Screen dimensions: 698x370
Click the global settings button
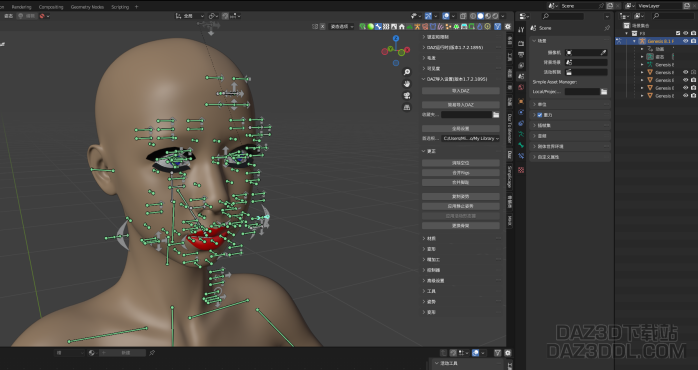click(461, 129)
